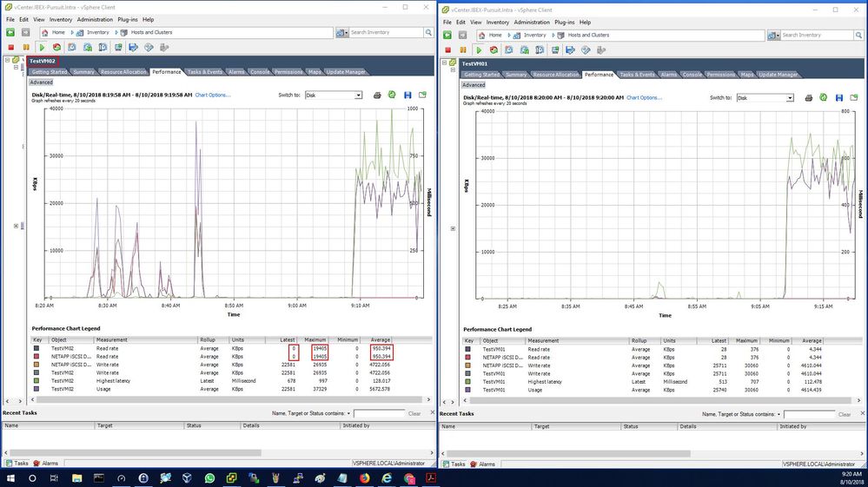868x487 pixels.
Task: Click Alarms status button in TestVM01 window
Action: pyautogui.click(x=483, y=464)
